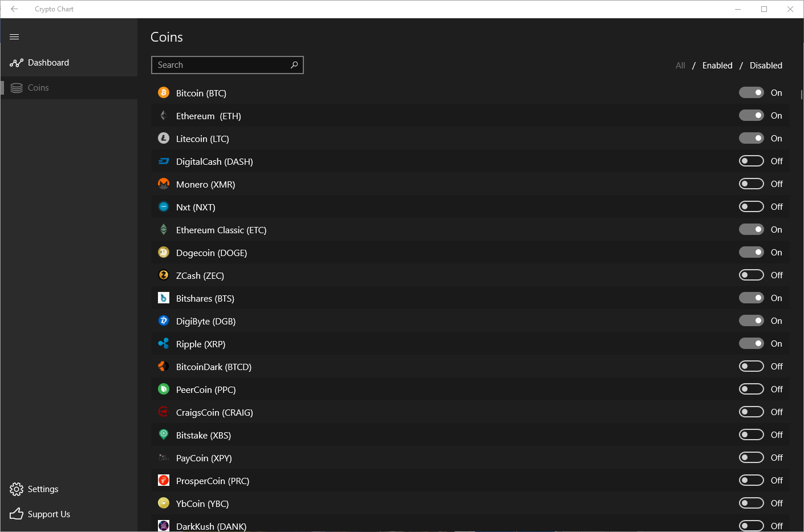This screenshot has height=532, width=804.
Task: Turn on the PeerCoin (PPC) switch
Action: 752,389
